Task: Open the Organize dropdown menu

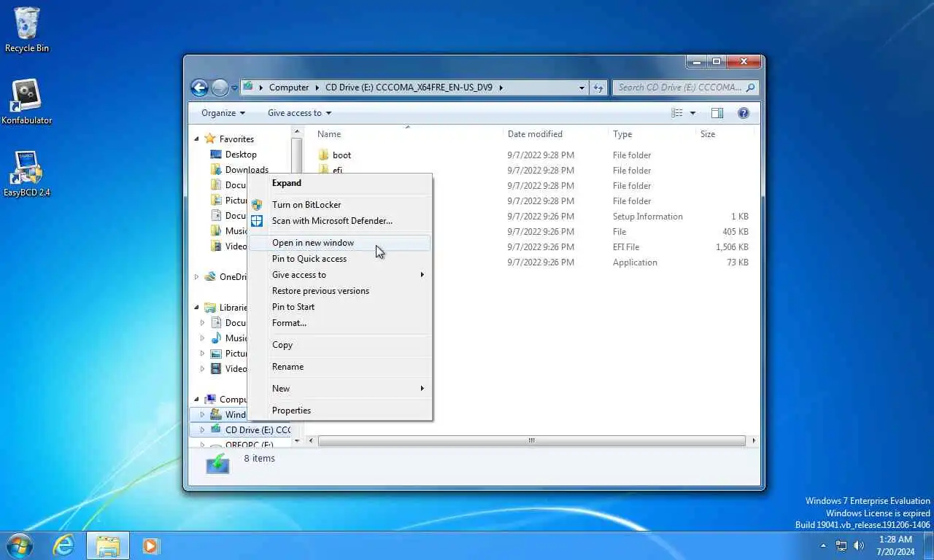Action: (223, 113)
